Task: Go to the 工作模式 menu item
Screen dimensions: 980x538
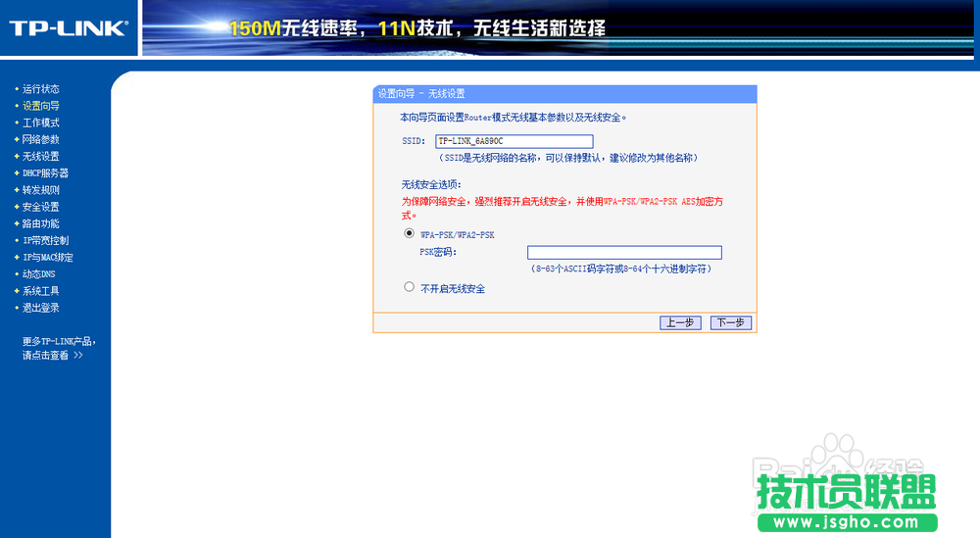Action: pos(41,122)
